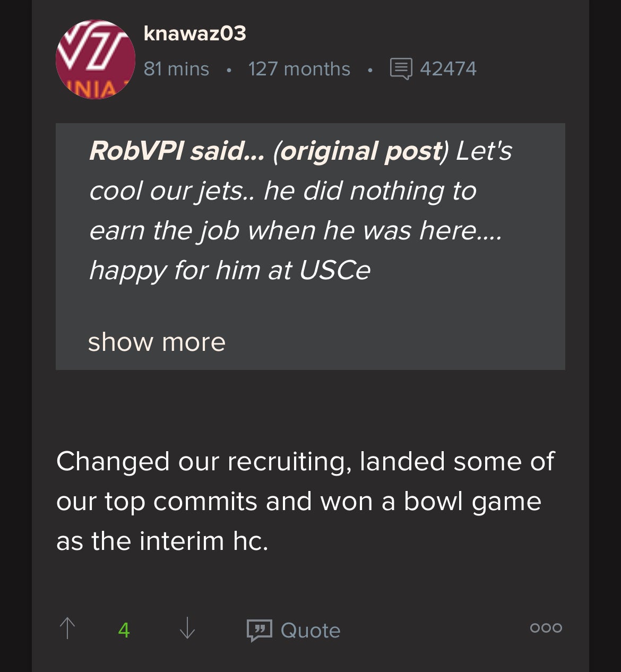Image resolution: width=621 pixels, height=672 pixels.
Task: Upvote the knawaz03 post
Action: [x=67, y=628]
